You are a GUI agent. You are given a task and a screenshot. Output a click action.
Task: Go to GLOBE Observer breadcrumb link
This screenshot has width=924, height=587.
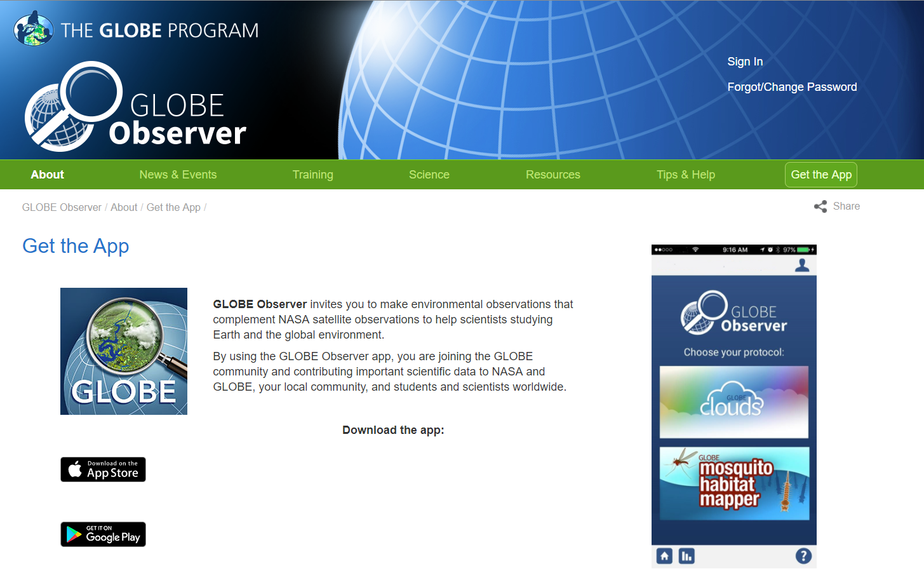point(62,208)
